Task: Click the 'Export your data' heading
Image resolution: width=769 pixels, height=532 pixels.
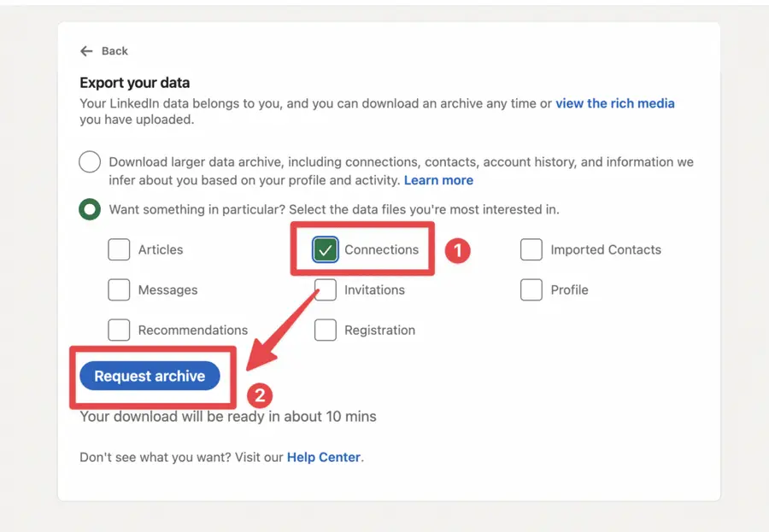Action: pos(135,83)
